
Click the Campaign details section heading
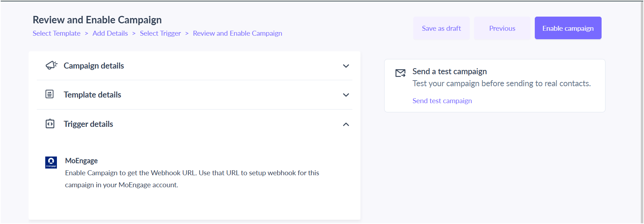94,66
